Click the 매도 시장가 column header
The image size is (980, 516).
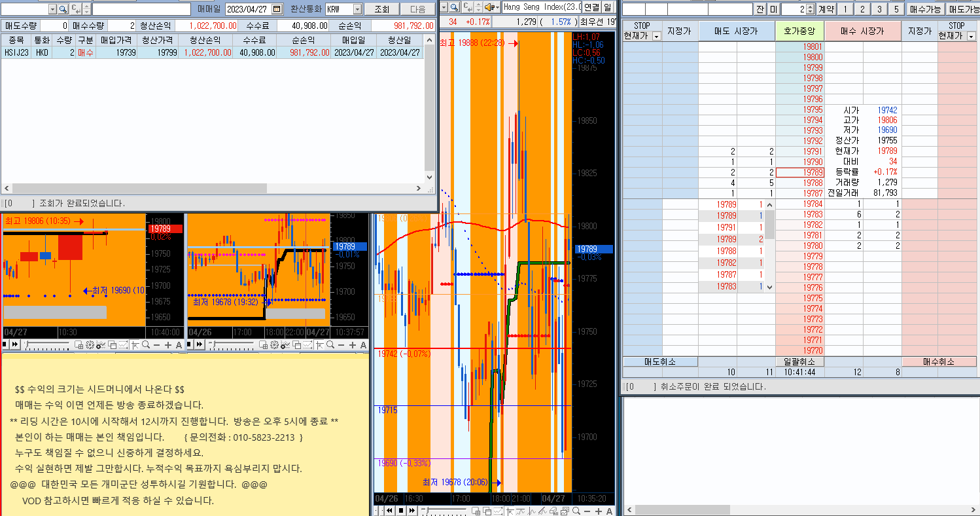(x=737, y=31)
